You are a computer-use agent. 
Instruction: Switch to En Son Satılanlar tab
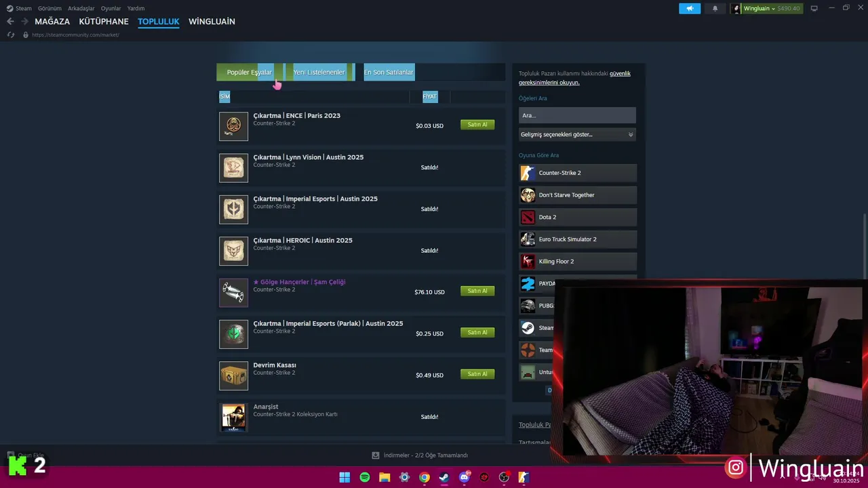(x=389, y=73)
